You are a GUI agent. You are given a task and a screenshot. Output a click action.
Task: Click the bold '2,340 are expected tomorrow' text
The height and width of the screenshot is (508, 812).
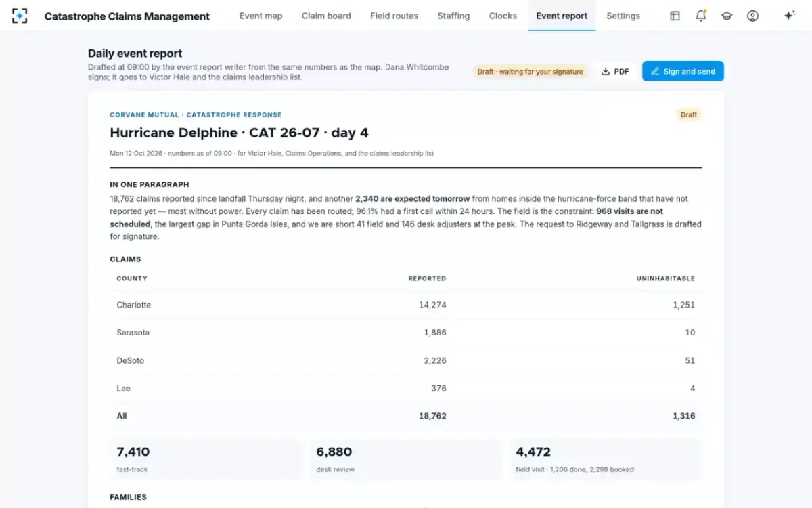click(x=412, y=199)
